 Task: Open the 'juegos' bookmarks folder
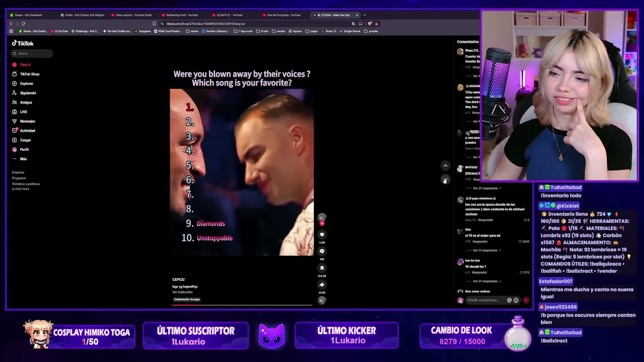312,31
